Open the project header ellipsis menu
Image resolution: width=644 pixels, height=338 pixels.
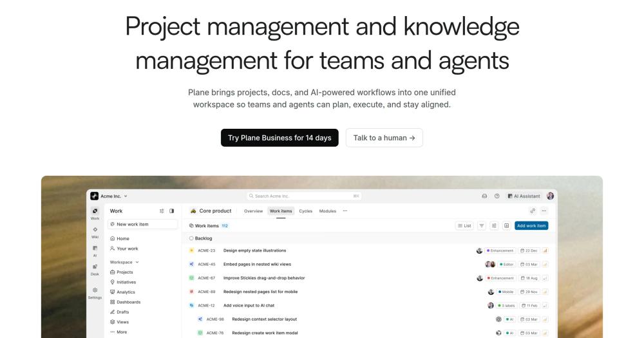pos(544,211)
